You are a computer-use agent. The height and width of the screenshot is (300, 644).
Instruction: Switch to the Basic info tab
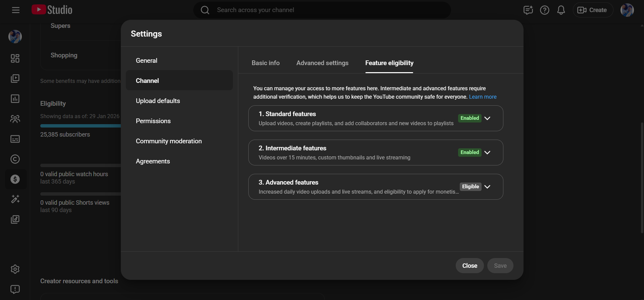(265, 63)
